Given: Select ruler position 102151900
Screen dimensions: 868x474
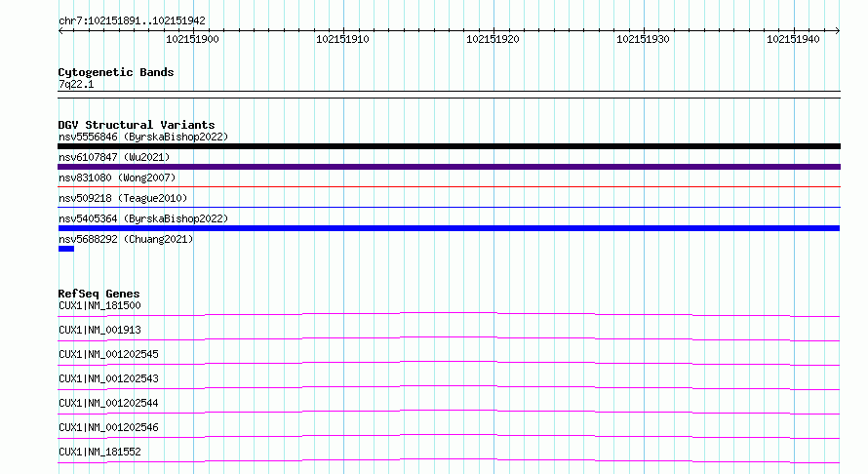Looking at the screenshot, I should click(193, 39).
